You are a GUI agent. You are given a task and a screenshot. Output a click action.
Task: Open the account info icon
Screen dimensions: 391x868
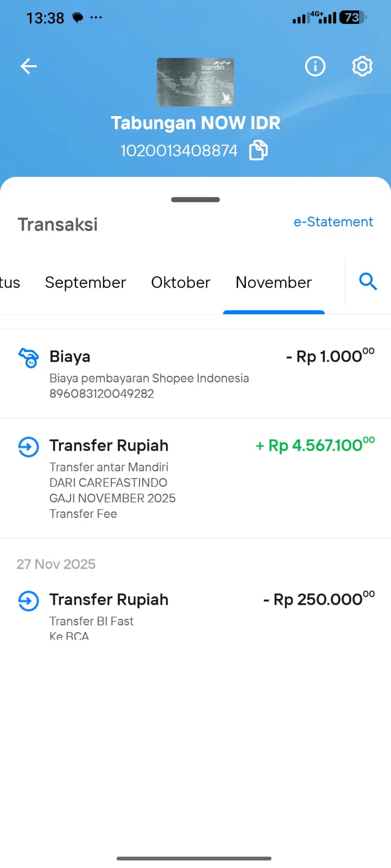(315, 66)
